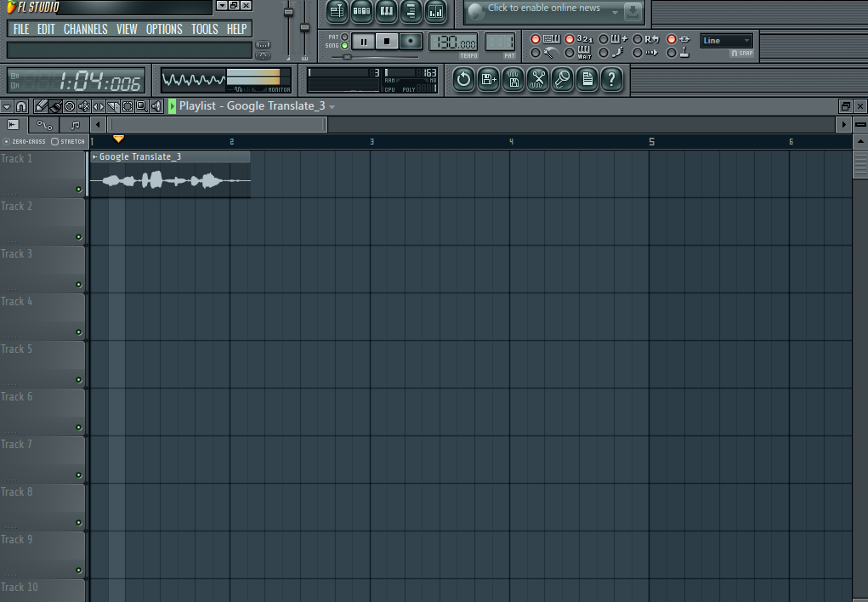Open the online news panel dropdown arrow
The width and height of the screenshot is (868, 602).
point(615,12)
